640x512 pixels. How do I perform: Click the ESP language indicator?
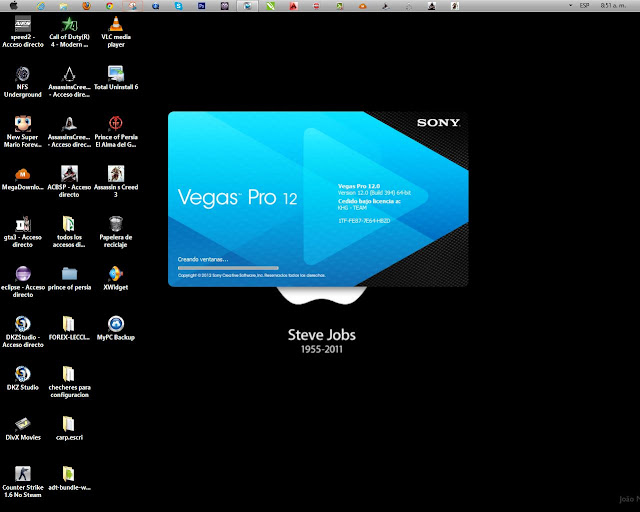(584, 6)
